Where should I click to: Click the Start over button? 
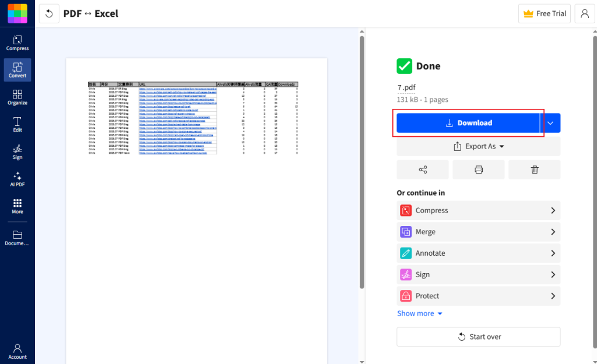point(478,337)
